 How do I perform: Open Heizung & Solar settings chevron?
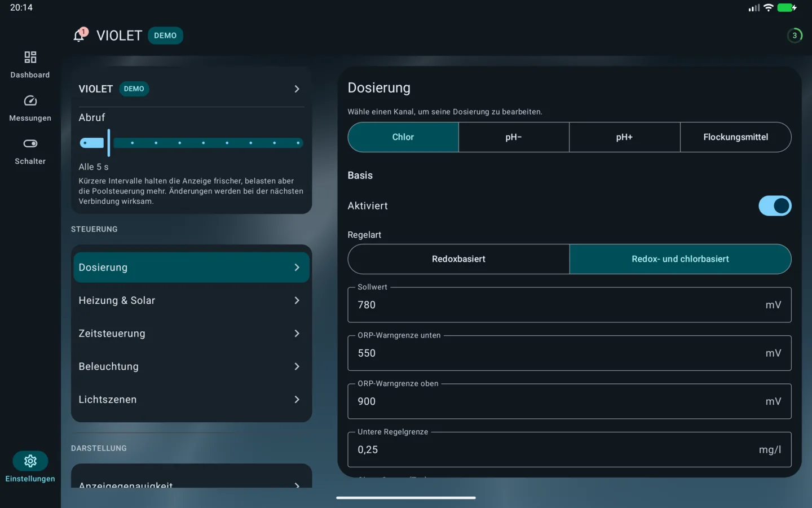[x=297, y=300]
